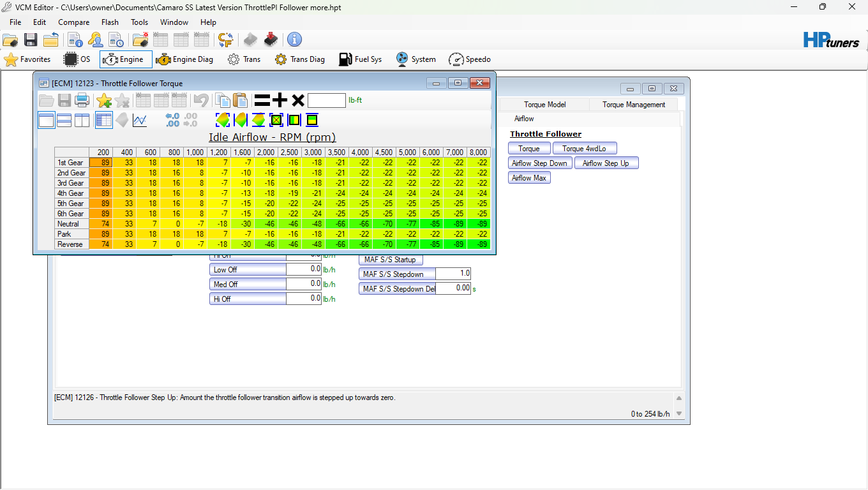Click the plus (add value) icon
Image resolution: width=868 pixels, height=490 pixels.
point(280,100)
